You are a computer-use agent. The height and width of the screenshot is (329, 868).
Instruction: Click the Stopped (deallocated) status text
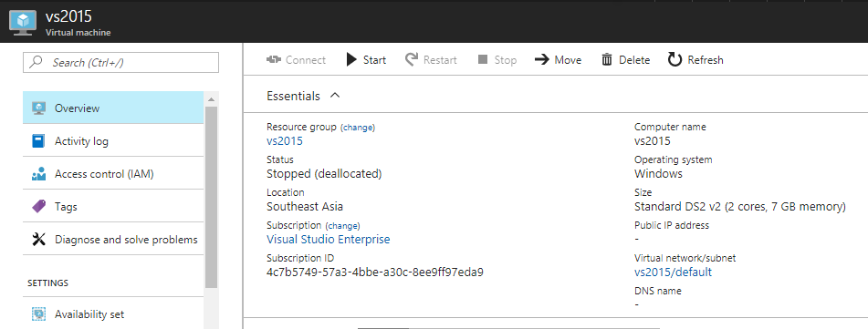pyautogui.click(x=324, y=174)
